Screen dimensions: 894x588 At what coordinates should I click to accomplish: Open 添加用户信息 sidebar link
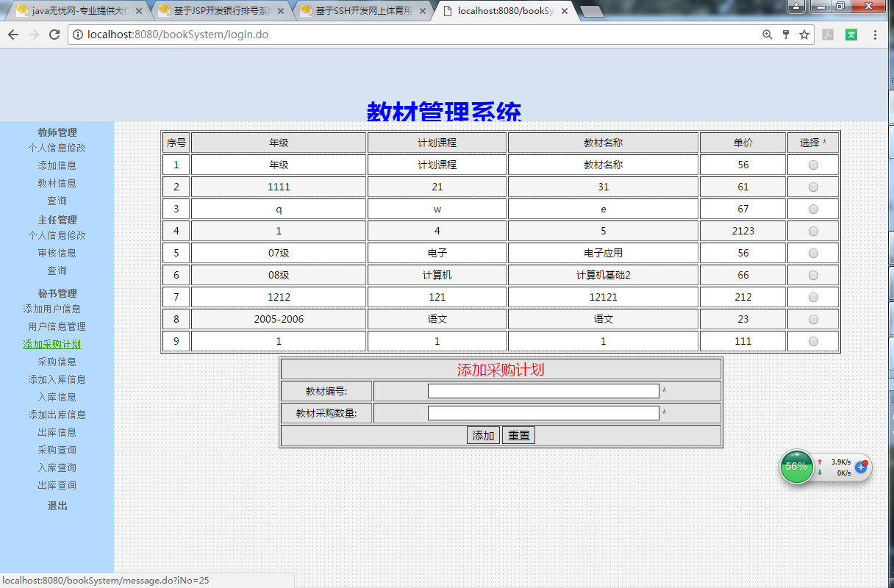tap(51, 309)
